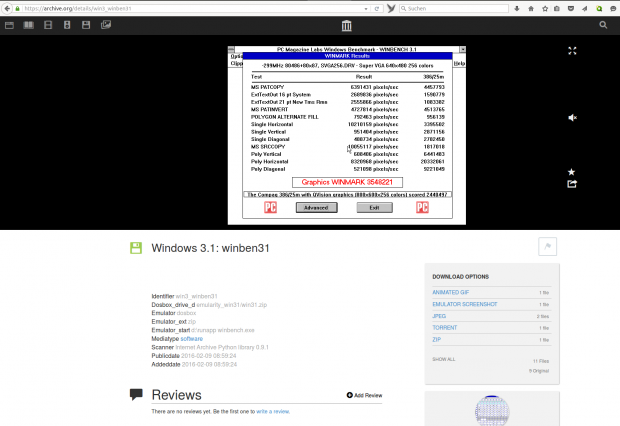Open the browser downloads arrow icon
Screen dimensions: 620x426
tap(517, 8)
